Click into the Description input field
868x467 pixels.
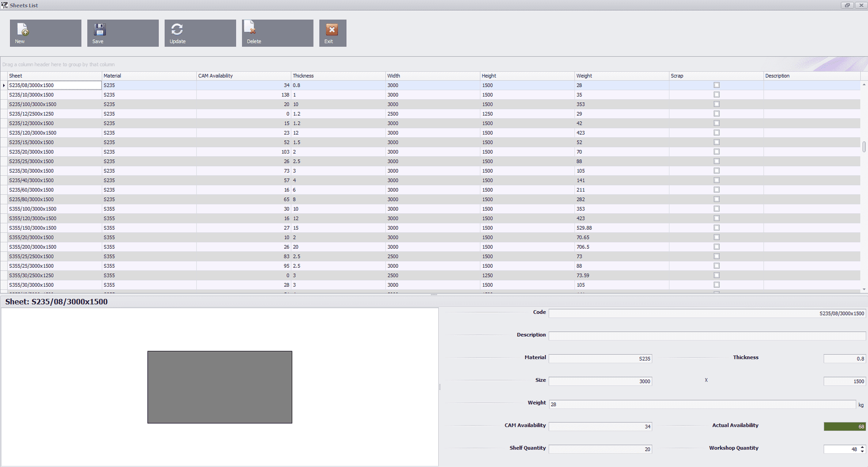click(706, 336)
